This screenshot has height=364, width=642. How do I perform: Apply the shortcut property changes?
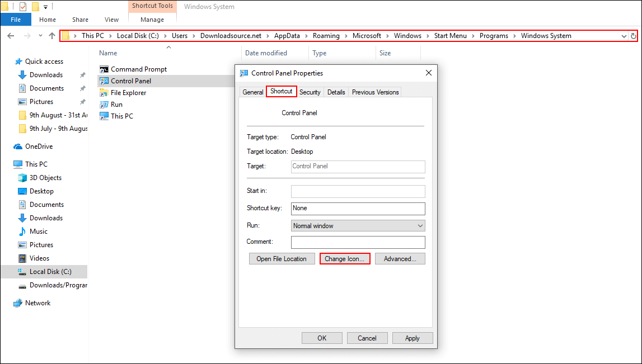coord(413,338)
